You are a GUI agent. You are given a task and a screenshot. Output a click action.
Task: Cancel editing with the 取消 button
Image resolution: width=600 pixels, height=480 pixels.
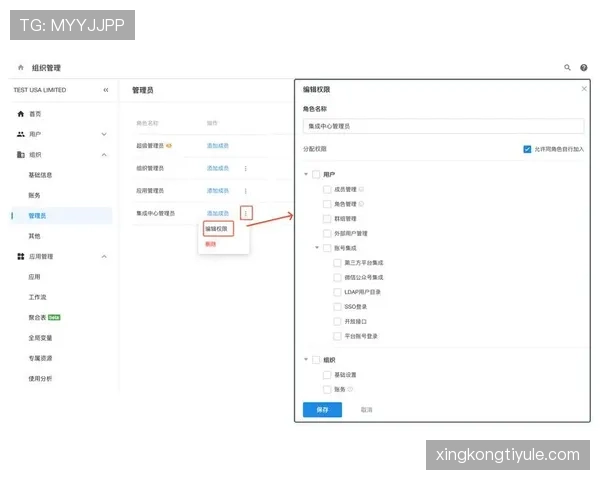click(x=367, y=410)
